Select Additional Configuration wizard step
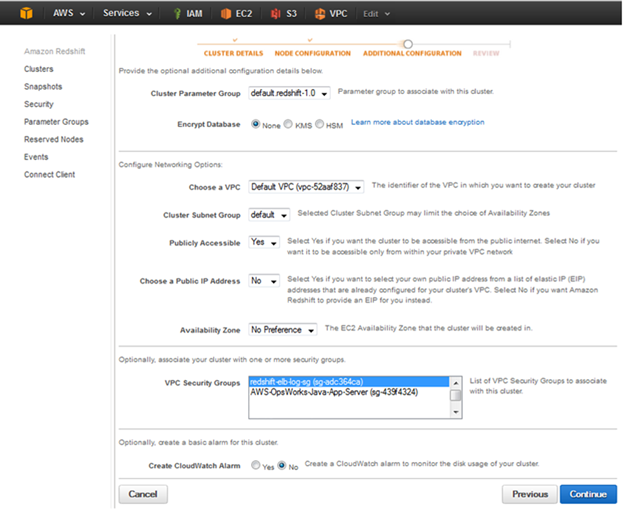Viewport: 623px width, 509px height. tap(412, 53)
